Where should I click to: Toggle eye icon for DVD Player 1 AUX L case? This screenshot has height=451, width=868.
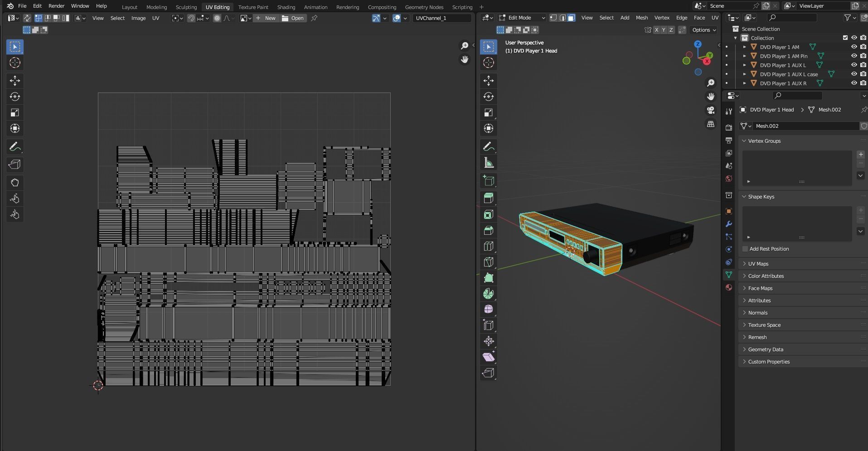click(854, 74)
